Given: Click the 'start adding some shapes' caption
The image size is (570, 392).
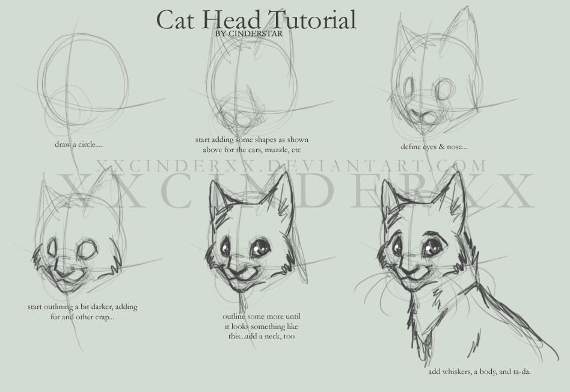Looking at the screenshot, I should [251, 144].
